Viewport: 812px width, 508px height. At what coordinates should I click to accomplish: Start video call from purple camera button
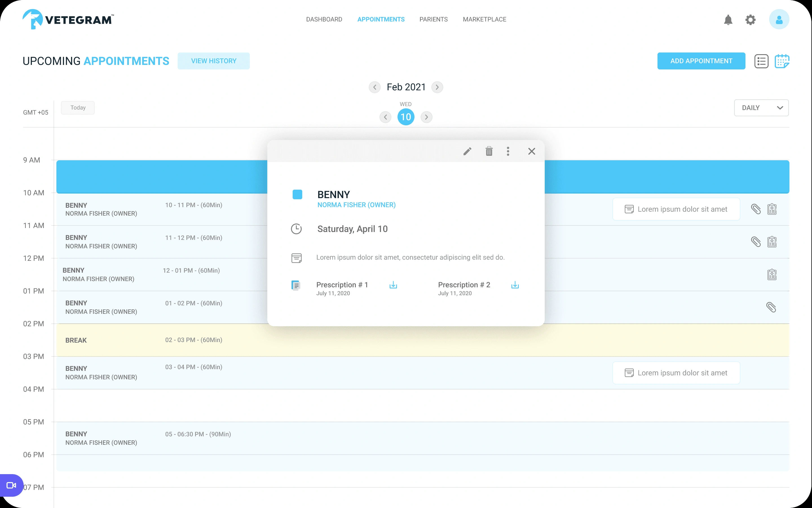click(11, 485)
